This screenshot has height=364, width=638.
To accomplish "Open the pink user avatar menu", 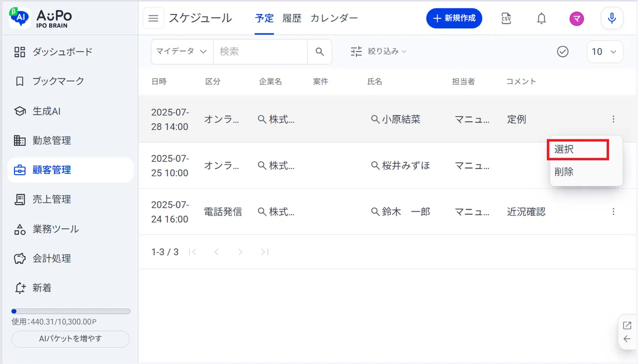I will click(577, 18).
